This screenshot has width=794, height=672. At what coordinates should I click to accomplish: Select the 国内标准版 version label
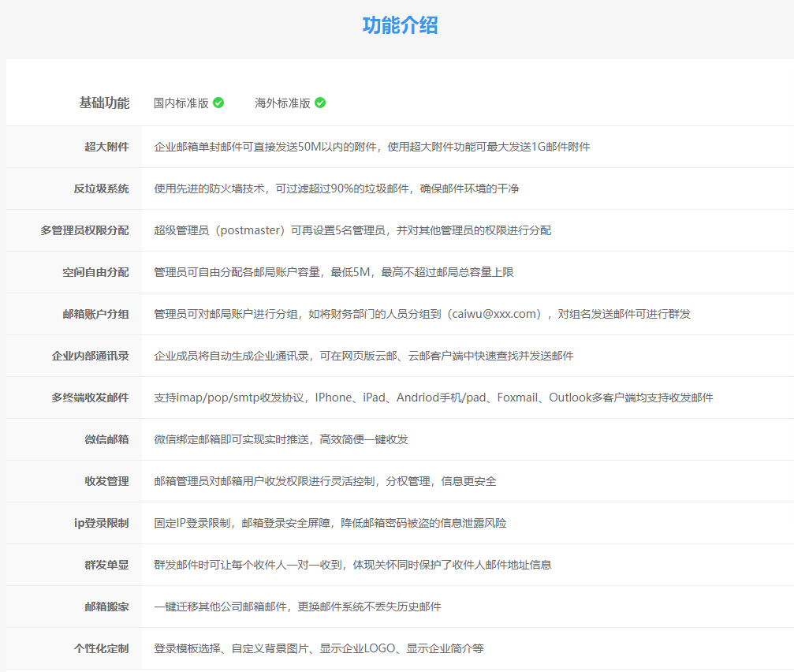coord(180,103)
